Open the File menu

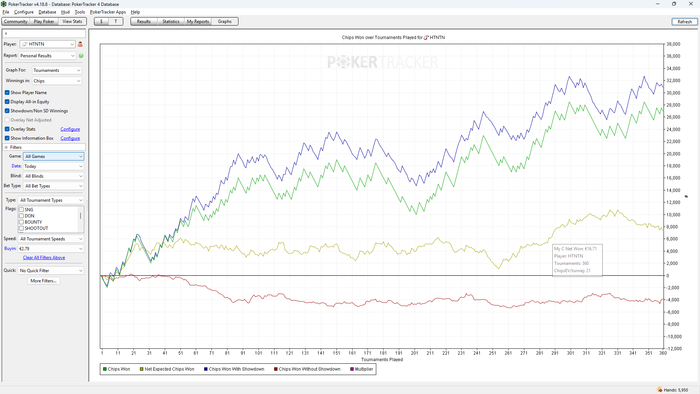(6, 12)
